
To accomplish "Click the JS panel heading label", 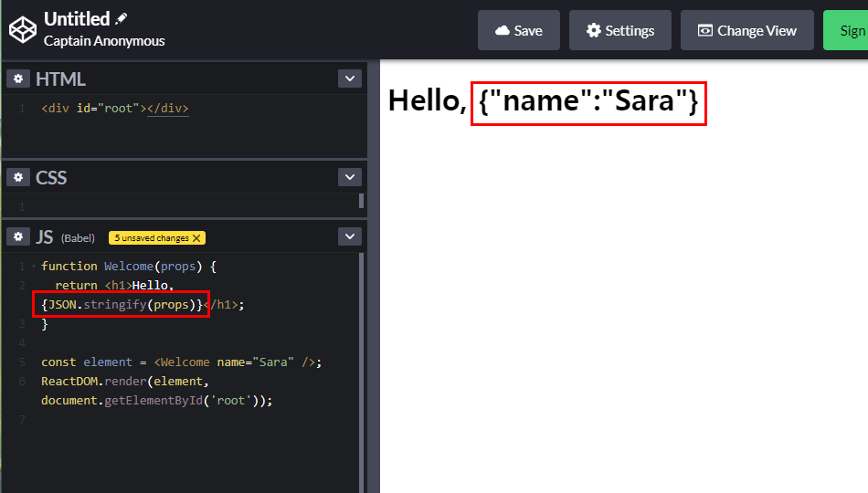I will [x=44, y=237].
